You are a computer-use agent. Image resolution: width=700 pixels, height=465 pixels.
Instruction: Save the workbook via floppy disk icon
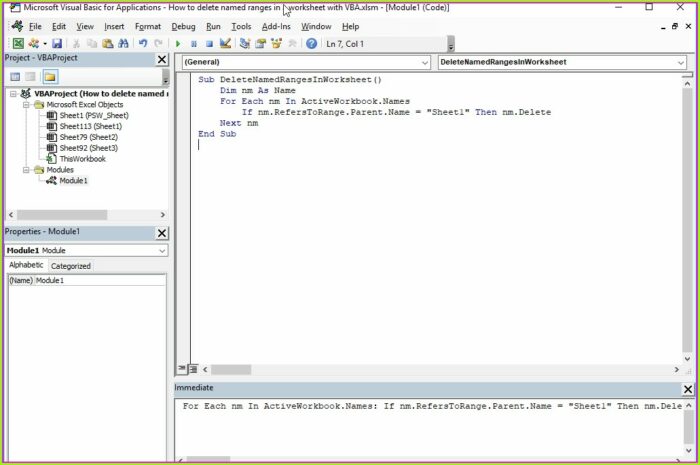tap(57, 44)
